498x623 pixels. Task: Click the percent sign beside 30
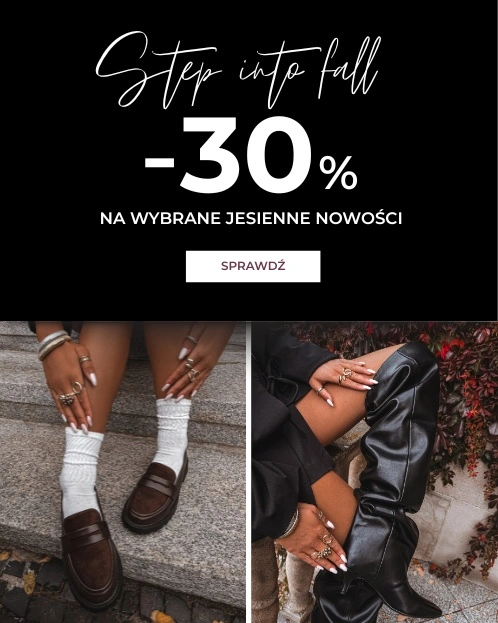click(x=338, y=173)
